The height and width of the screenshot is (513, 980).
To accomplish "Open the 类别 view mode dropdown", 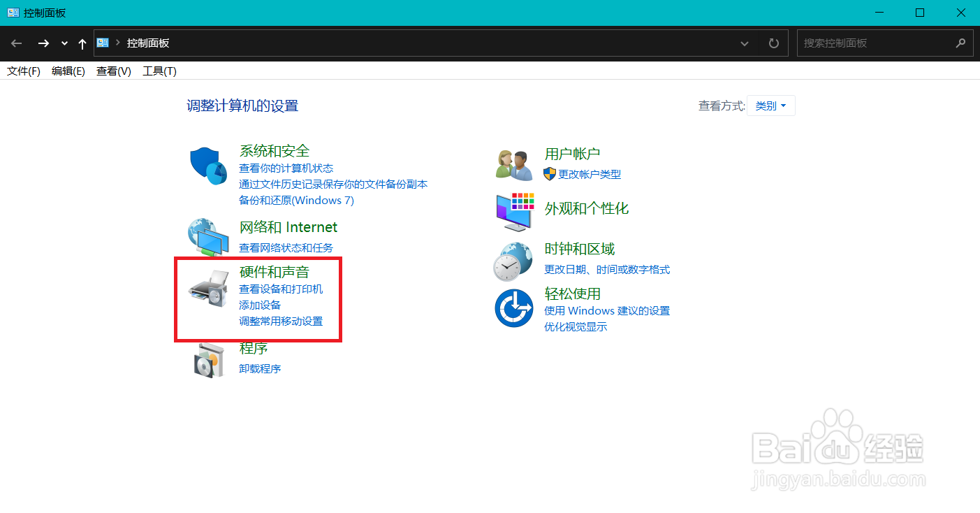I will [x=770, y=105].
